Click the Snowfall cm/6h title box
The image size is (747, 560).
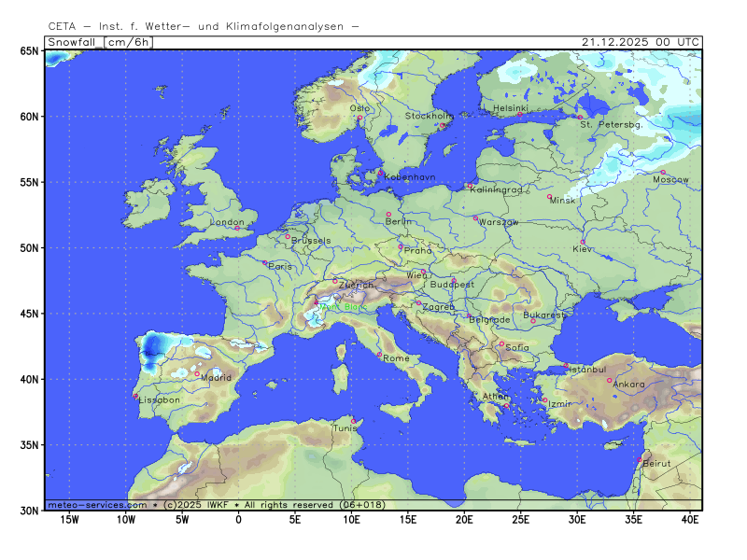pos(99,42)
